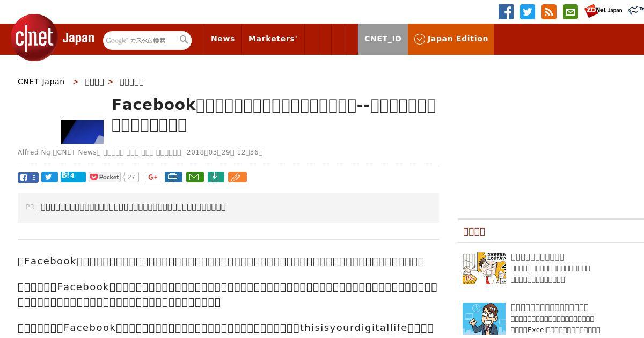Share article on Facebook with count 5
Image resolution: width=644 pixels, height=338 pixels.
tap(28, 178)
